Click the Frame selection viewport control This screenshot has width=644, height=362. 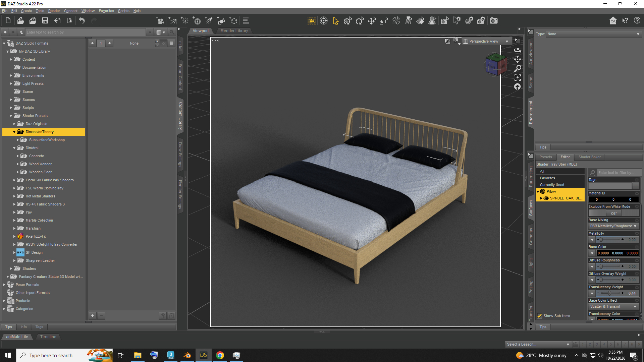pos(518,77)
